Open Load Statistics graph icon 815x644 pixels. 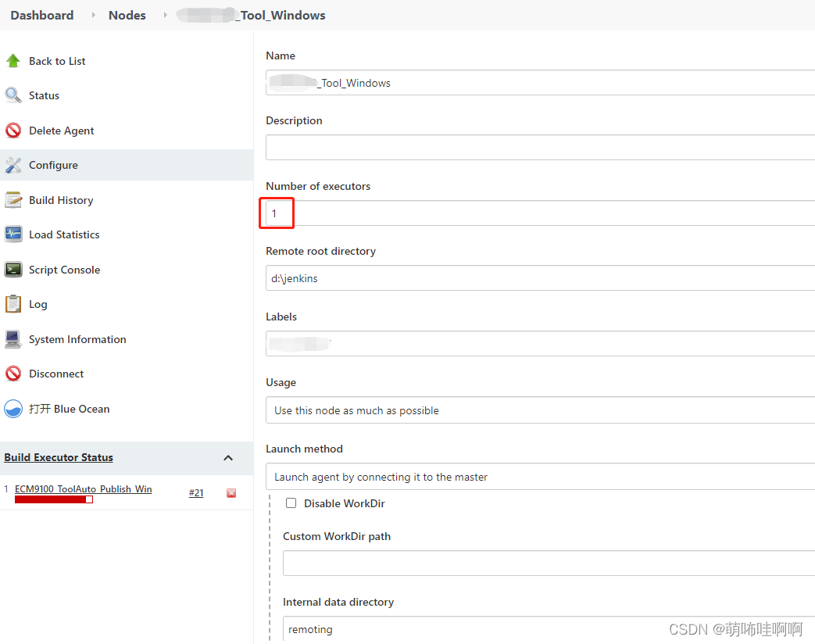pos(13,234)
